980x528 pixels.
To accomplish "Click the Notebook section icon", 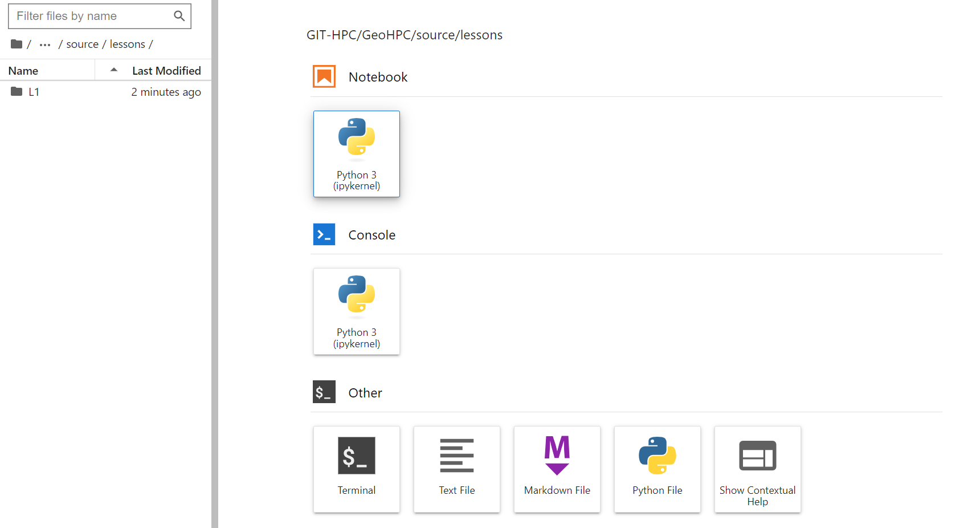I will click(x=324, y=76).
